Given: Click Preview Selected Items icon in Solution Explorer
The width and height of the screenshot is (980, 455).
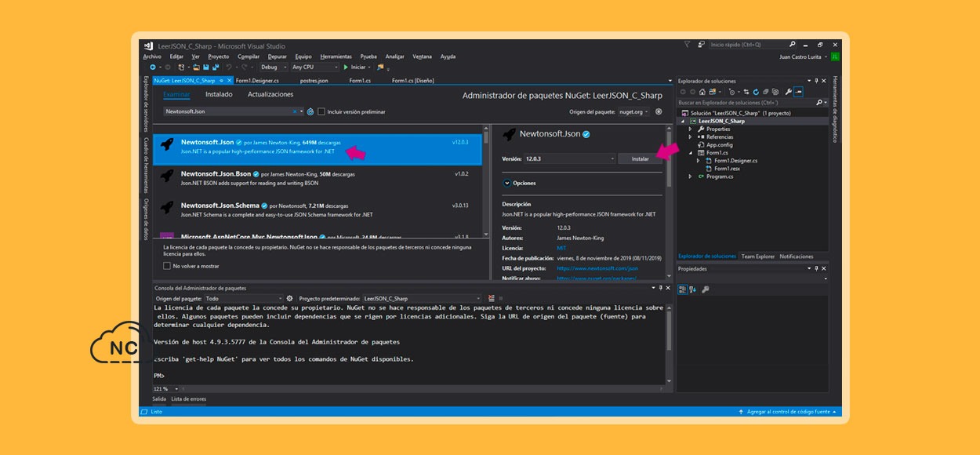Looking at the screenshot, I should 798,92.
